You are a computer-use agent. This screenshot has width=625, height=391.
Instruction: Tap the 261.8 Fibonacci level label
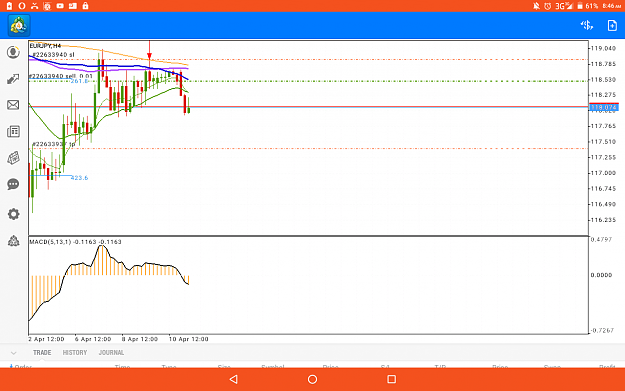[79, 81]
